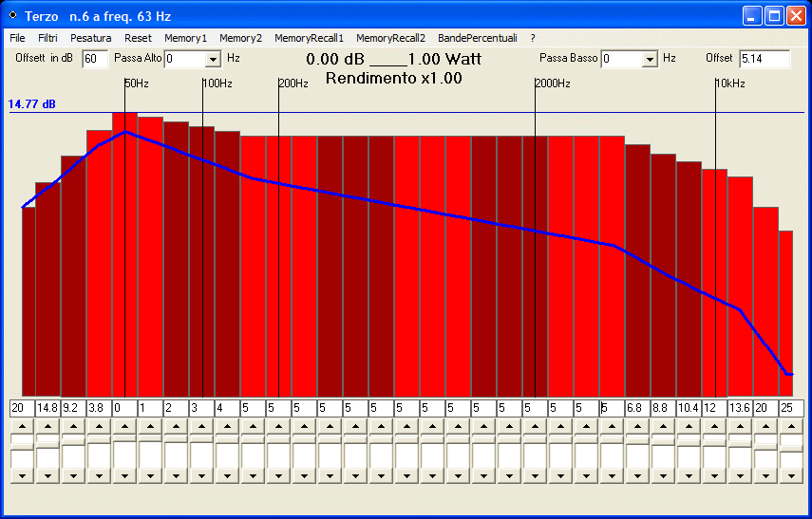Image resolution: width=812 pixels, height=519 pixels.
Task: Open the ? help menu
Action: coord(533,38)
